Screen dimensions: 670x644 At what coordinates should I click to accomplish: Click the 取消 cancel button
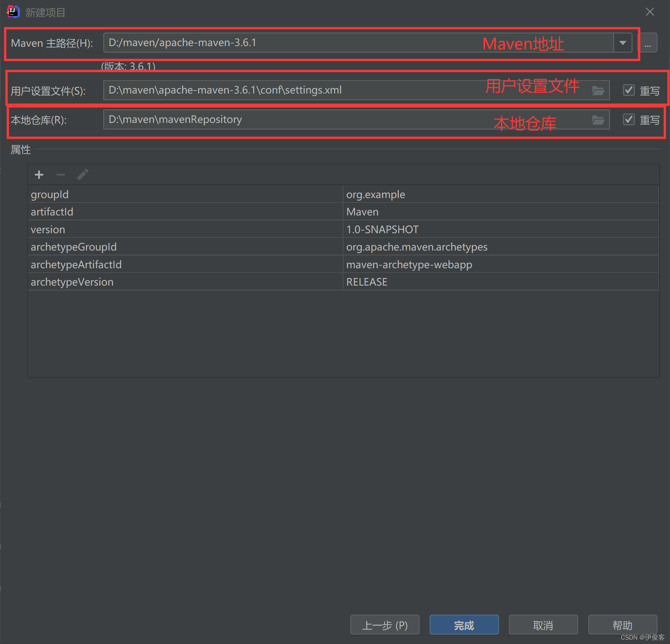point(543,625)
